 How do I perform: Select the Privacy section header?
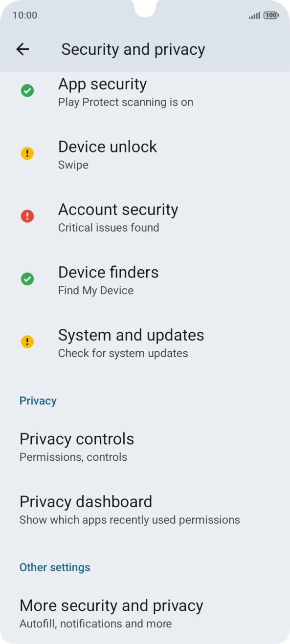coord(38,400)
